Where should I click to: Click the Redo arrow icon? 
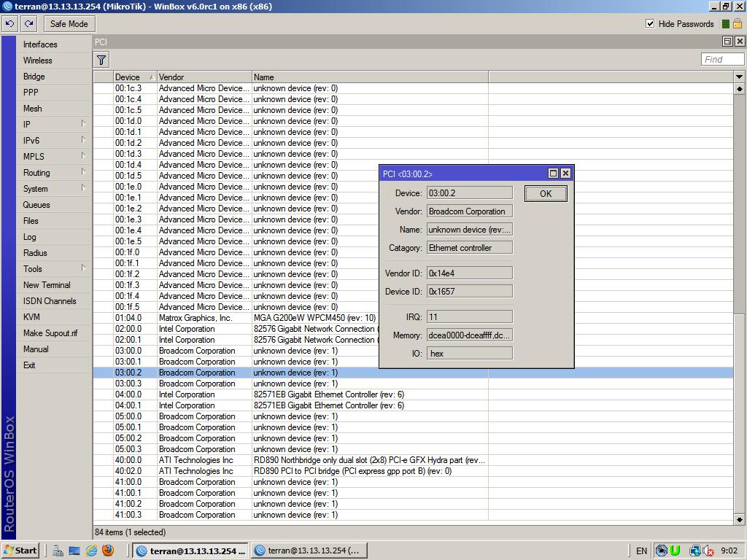28,23
